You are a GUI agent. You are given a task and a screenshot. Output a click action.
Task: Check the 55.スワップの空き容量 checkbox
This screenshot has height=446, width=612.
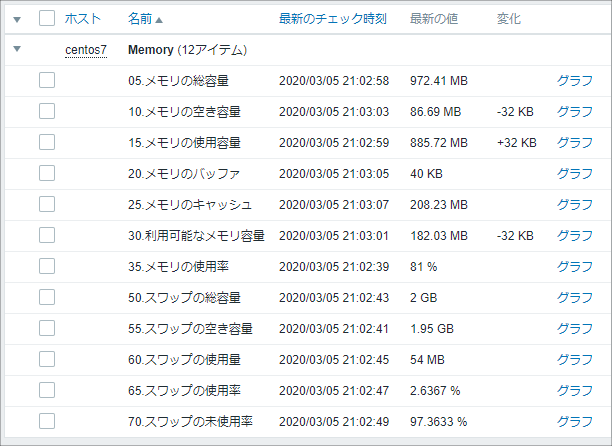47,329
